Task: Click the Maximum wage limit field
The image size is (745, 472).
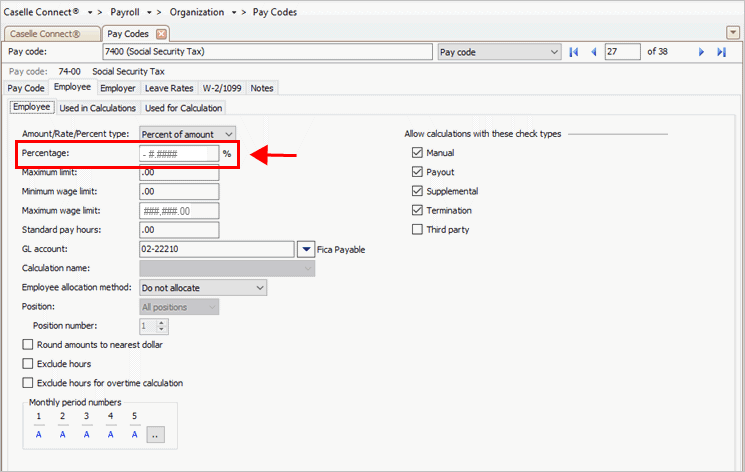Action: click(x=179, y=211)
